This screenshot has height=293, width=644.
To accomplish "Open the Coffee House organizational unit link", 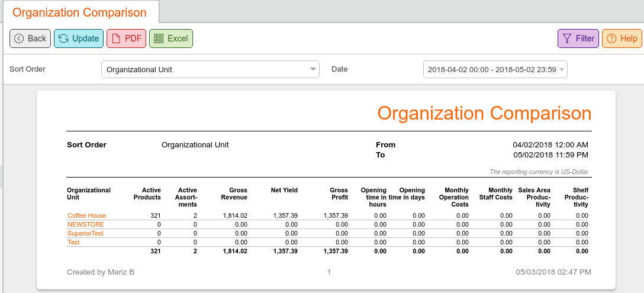I will (86, 215).
